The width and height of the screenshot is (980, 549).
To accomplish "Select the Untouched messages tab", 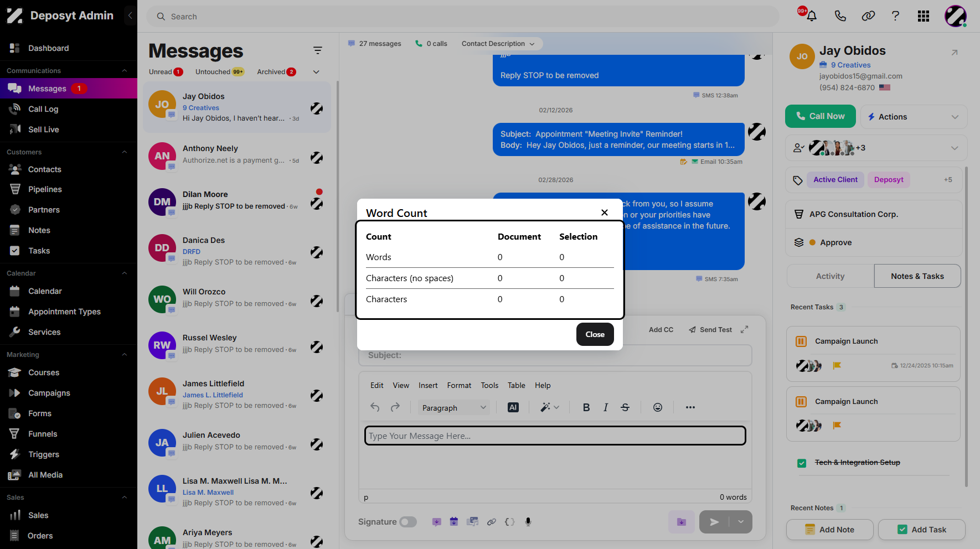I will (x=220, y=72).
